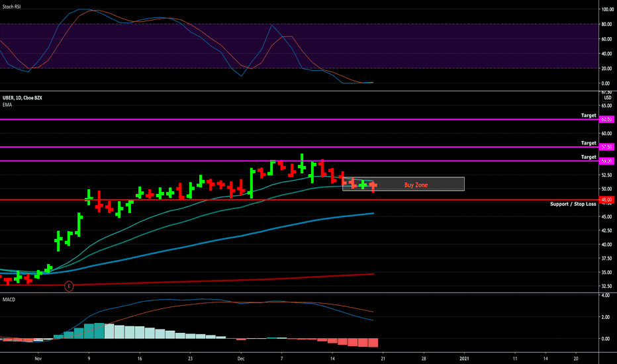Screen dimensions: 617x364
Task: Select the Buy Zone rectangle label
Action: (416, 185)
